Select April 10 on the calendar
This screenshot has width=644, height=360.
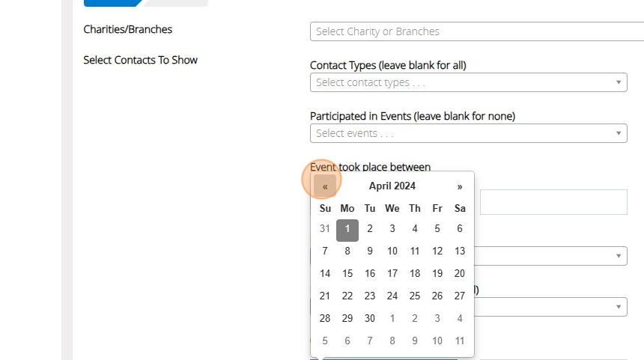tap(392, 251)
